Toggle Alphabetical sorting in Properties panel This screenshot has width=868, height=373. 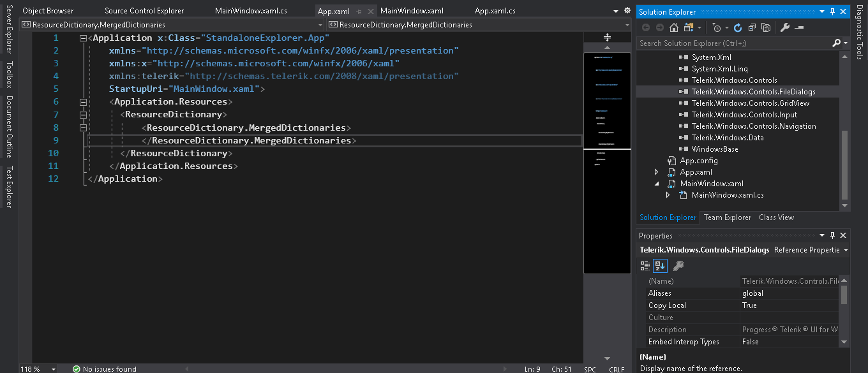click(660, 265)
